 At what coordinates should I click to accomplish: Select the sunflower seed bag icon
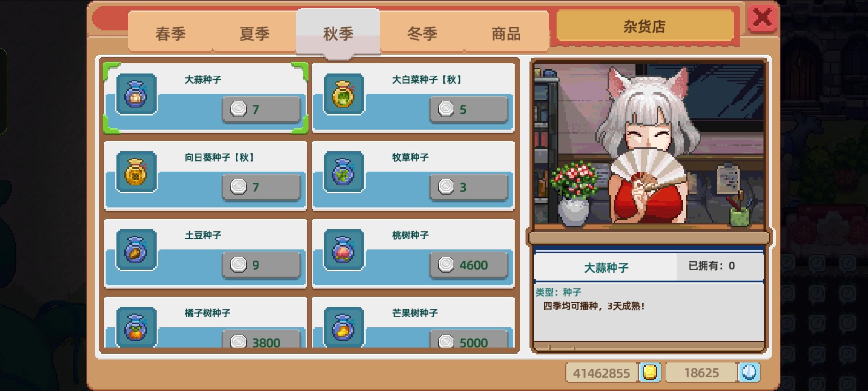click(136, 172)
